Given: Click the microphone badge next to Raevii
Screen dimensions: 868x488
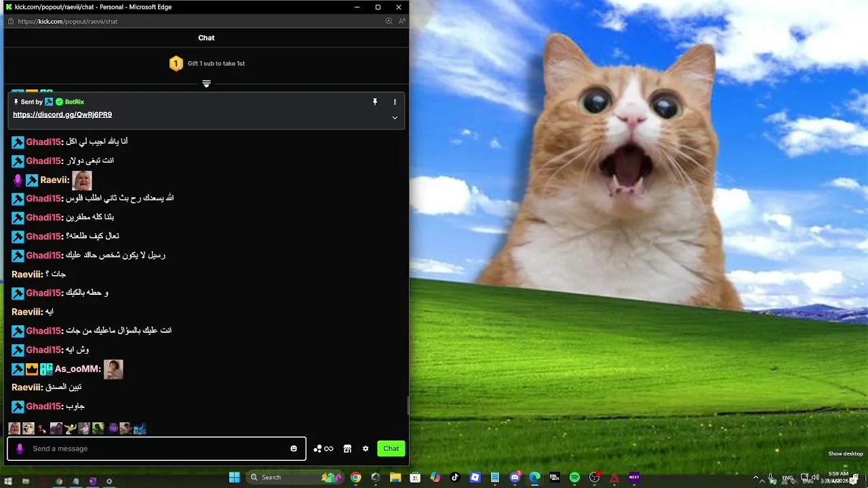Looking at the screenshot, I should pyautogui.click(x=18, y=180).
